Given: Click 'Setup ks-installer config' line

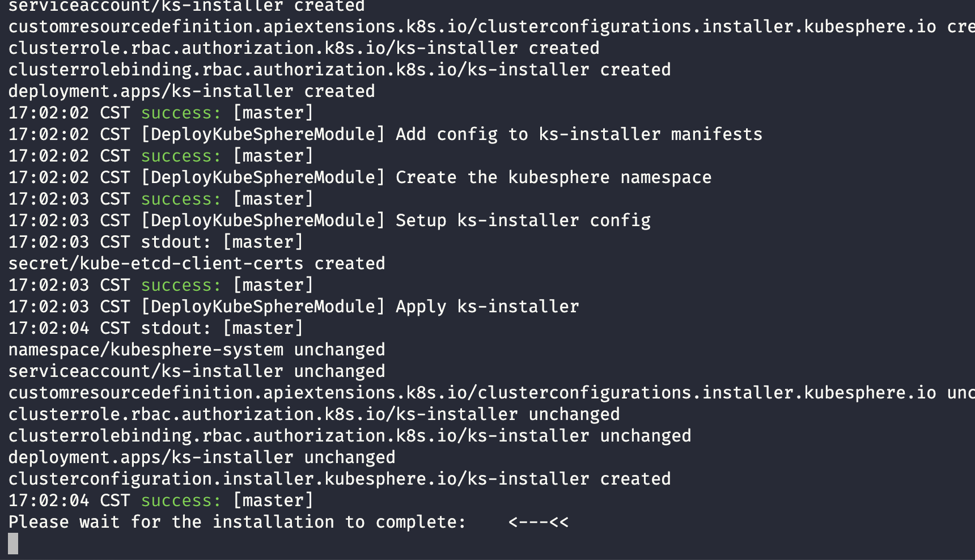Looking at the screenshot, I should (x=329, y=220).
